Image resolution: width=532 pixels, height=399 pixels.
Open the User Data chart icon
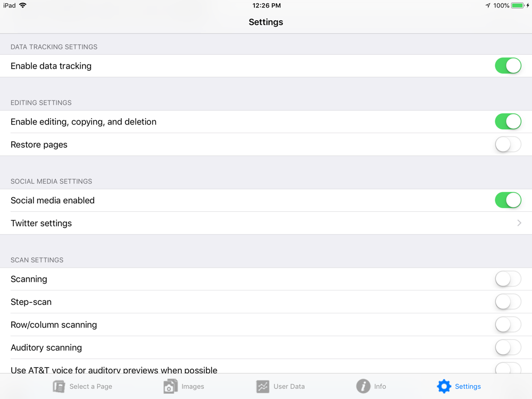[x=263, y=386]
